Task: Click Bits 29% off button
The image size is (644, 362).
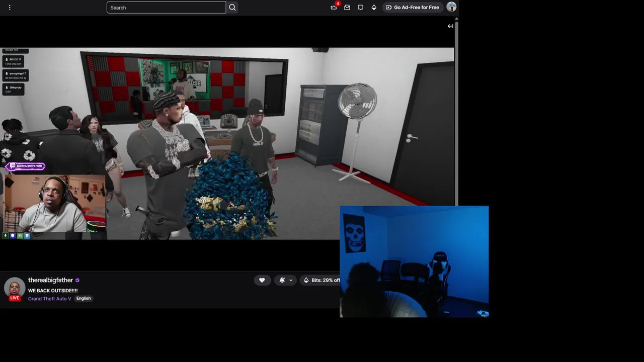Action: point(320,281)
